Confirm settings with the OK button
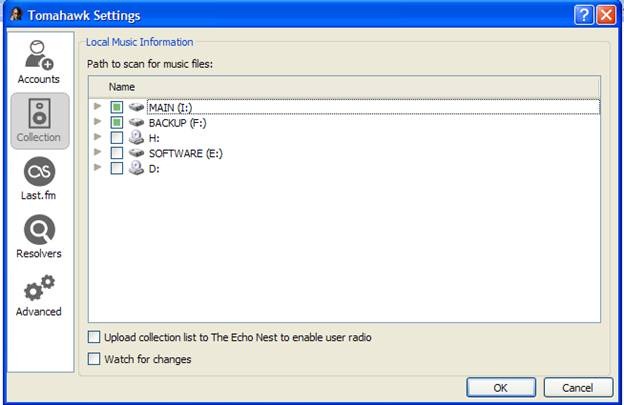The height and width of the screenshot is (405, 624). click(x=501, y=387)
